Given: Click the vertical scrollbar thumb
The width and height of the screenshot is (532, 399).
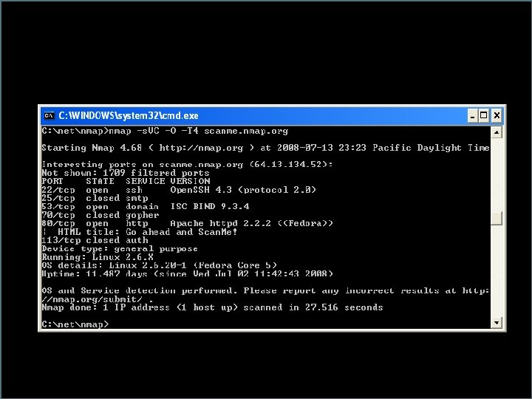Looking at the screenshot, I should coord(497,218).
